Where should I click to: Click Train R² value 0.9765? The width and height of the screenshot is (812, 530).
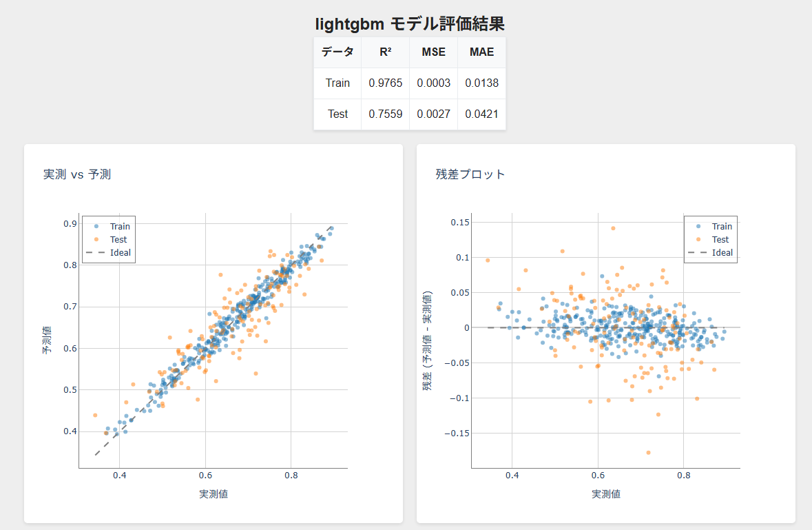[385, 83]
